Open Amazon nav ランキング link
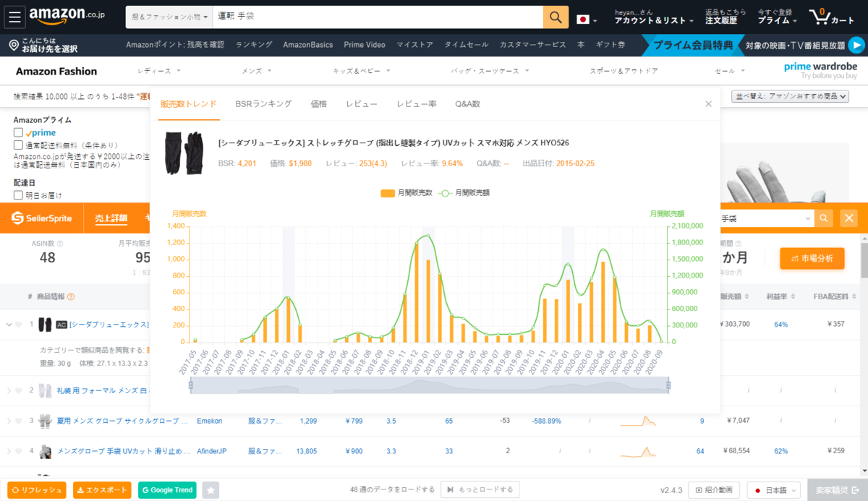The height and width of the screenshot is (501, 868). coord(254,45)
